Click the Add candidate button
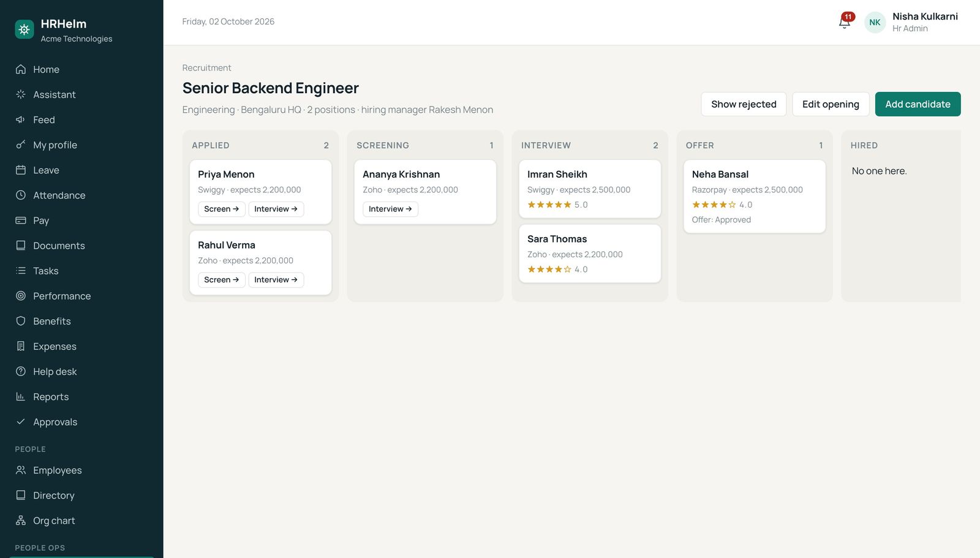 [918, 104]
